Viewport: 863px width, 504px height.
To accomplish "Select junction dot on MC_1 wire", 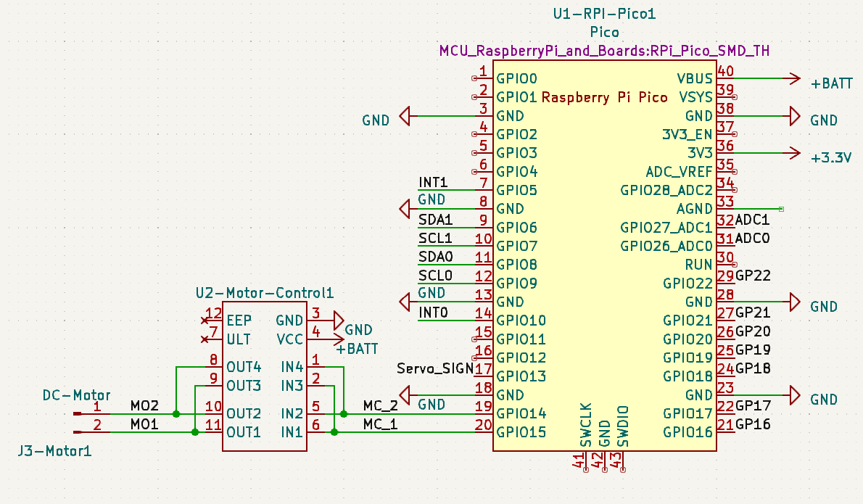I will (x=334, y=432).
